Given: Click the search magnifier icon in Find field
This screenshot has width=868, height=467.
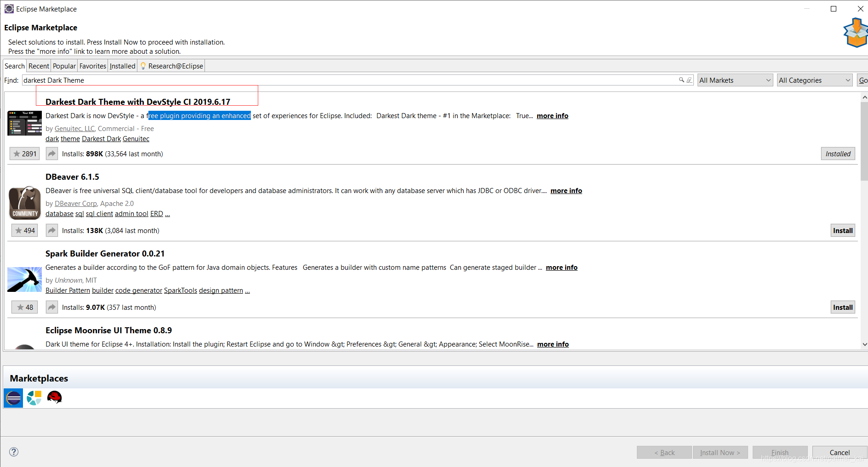Looking at the screenshot, I should [x=681, y=80].
